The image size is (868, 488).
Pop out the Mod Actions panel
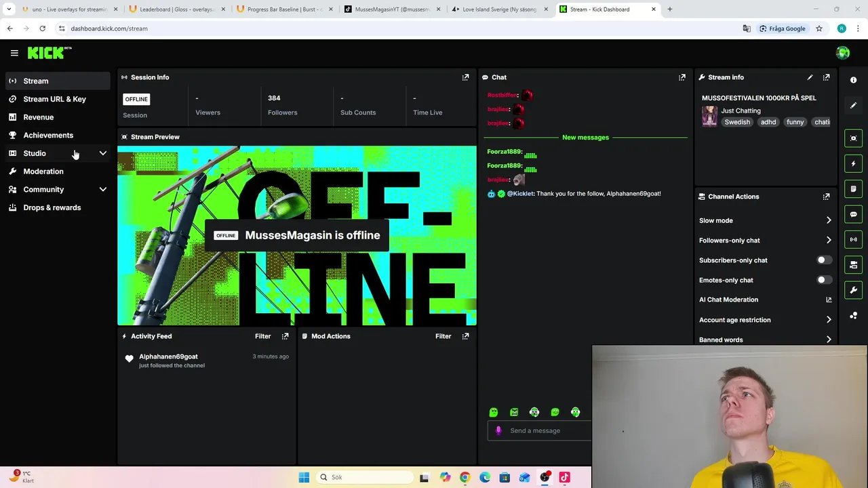pyautogui.click(x=465, y=336)
